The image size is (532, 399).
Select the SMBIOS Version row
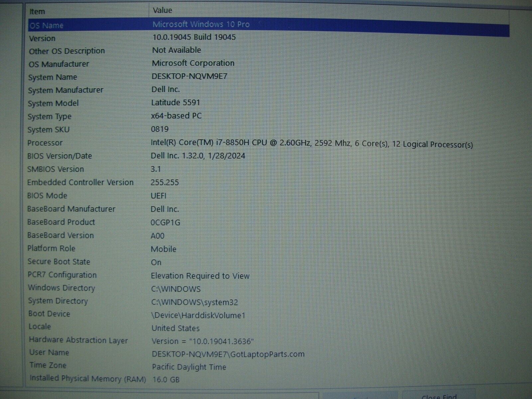(56, 169)
